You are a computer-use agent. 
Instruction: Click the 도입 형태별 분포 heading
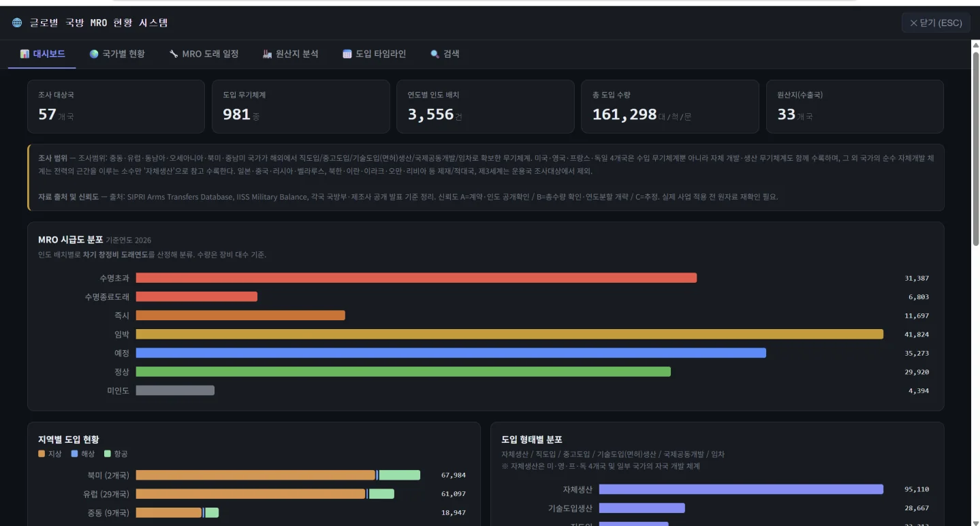tap(532, 439)
